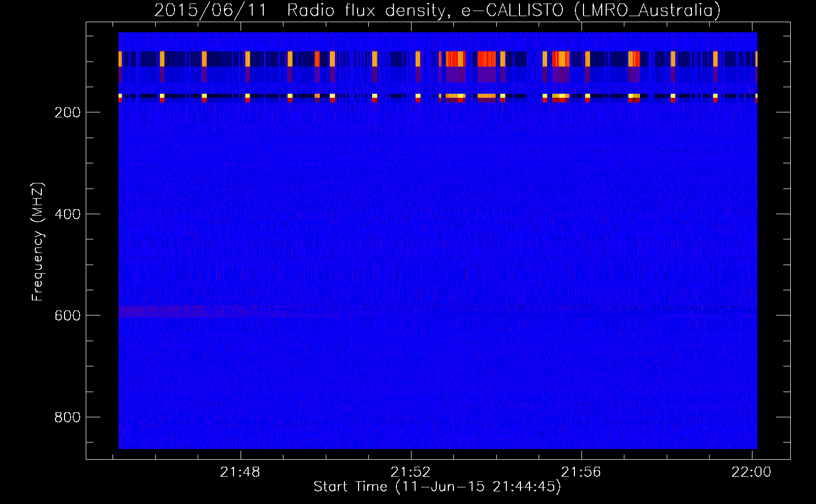Screen dimensions: 816x504
Task: Click the 600 frequency tick label
Action: point(68,316)
